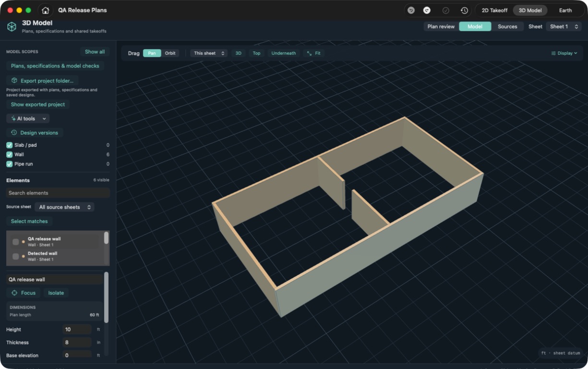Screen dimensions: 588x369
Task: Switch to the 3D Model tab
Action: (x=530, y=10)
